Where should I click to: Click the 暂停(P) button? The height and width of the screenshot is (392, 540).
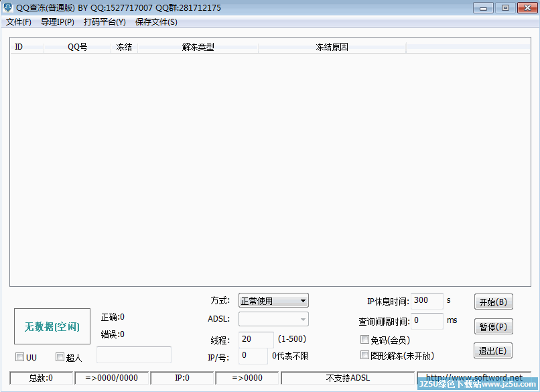(x=494, y=326)
